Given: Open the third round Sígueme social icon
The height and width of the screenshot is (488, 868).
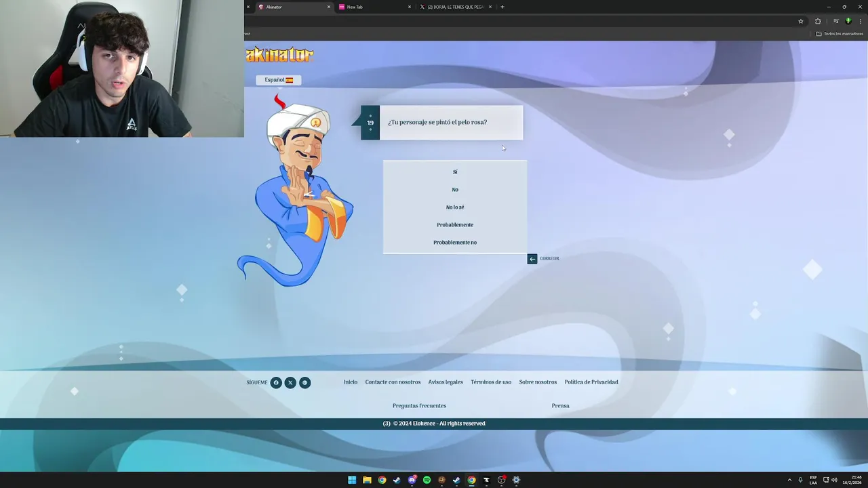Looking at the screenshot, I should [x=305, y=383].
